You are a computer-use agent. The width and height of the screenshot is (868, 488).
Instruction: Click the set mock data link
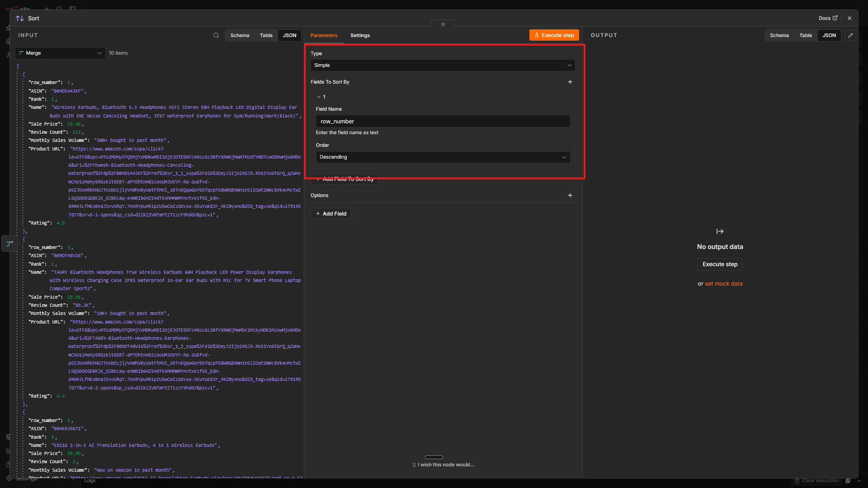pos(723,284)
